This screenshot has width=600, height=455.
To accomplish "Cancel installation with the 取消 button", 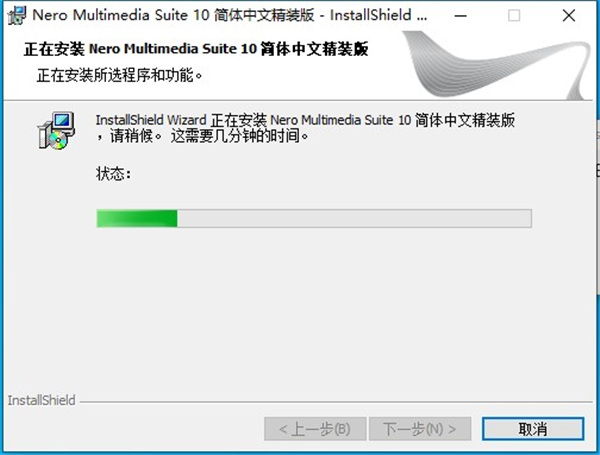I will click(533, 429).
